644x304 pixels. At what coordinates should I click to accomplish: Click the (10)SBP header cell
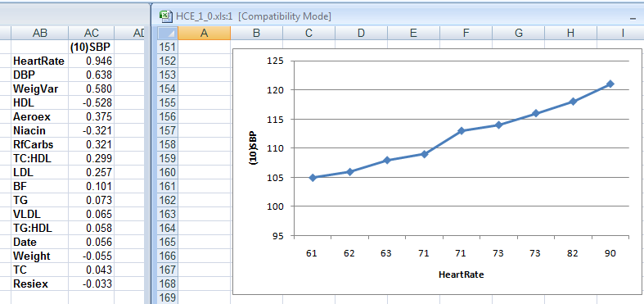91,48
